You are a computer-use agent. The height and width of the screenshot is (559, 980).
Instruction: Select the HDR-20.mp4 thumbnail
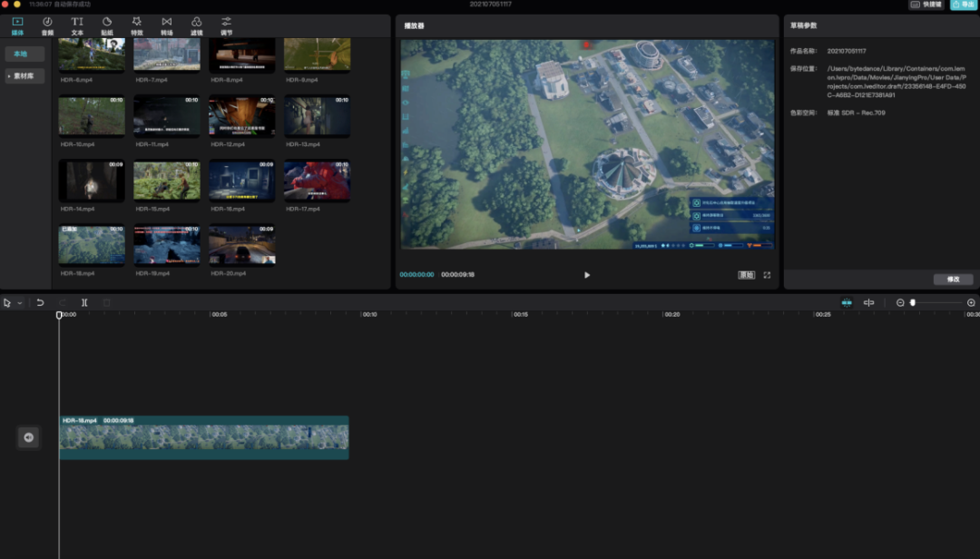(x=242, y=246)
